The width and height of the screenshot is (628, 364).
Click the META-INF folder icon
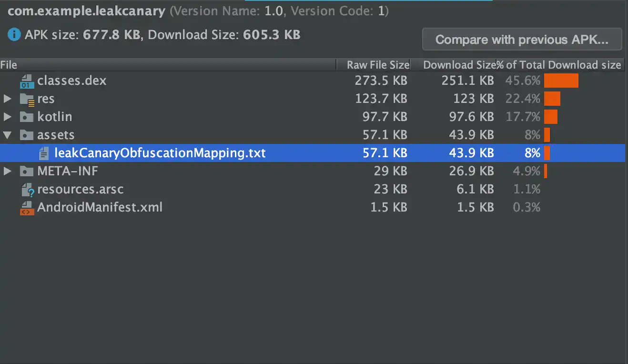tap(26, 171)
